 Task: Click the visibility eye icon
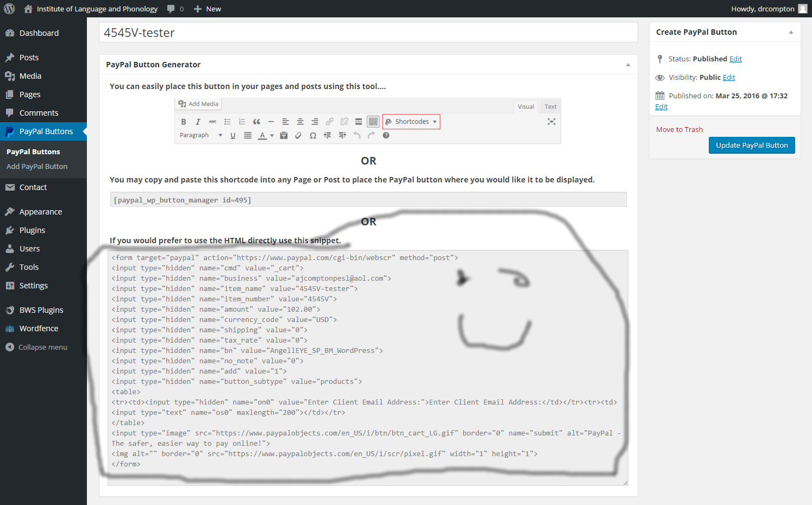pyautogui.click(x=660, y=78)
